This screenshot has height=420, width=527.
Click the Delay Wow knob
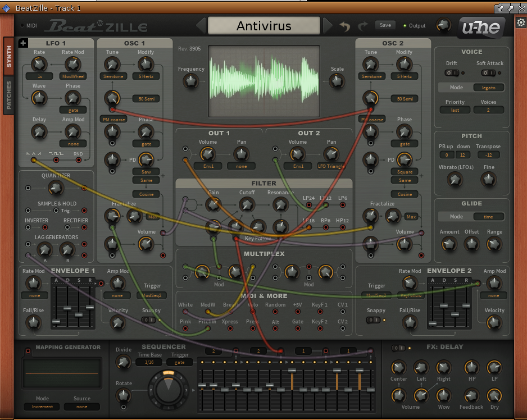(443, 395)
